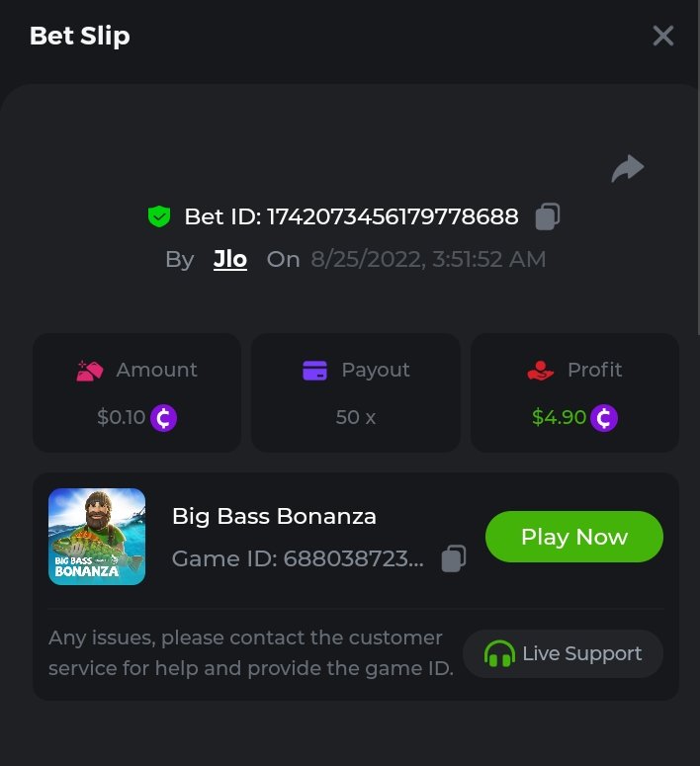Click the Payout card icon

coord(314,371)
